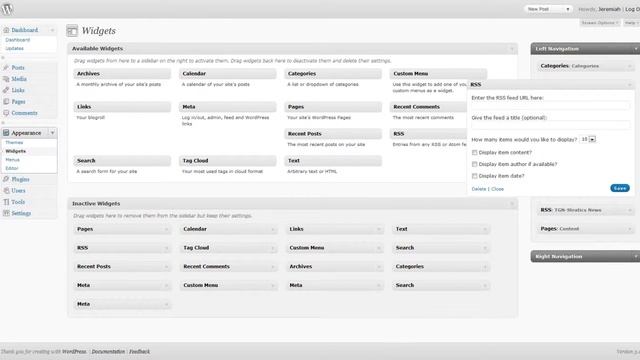Click the Widgets page heading icon
This screenshot has height=360, width=640.
(x=72, y=31)
